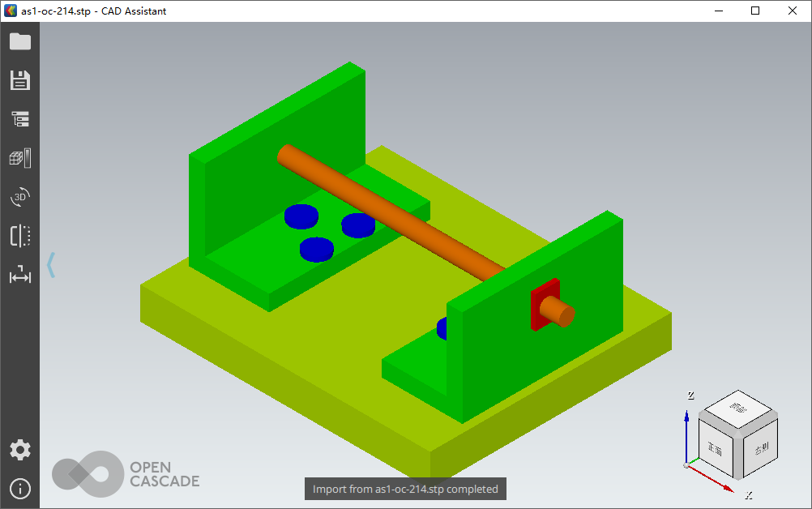Maximize the CAD Assistant window
The width and height of the screenshot is (812, 509).
click(x=755, y=11)
